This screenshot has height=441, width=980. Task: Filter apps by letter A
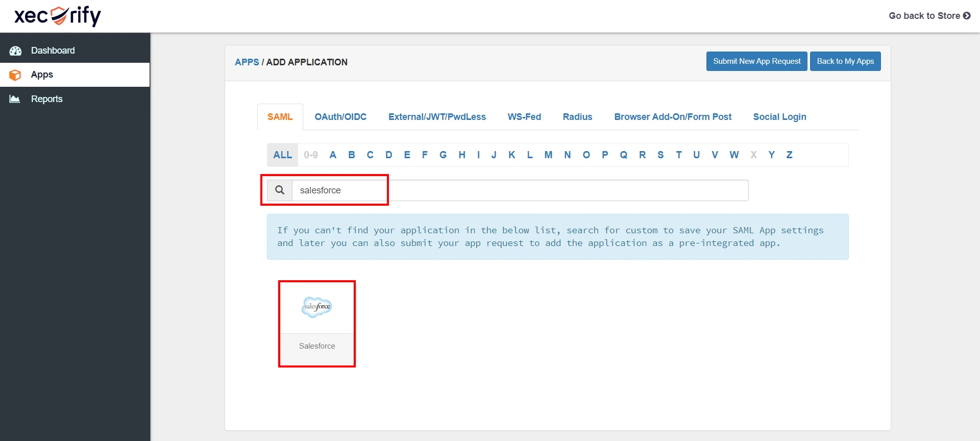333,155
